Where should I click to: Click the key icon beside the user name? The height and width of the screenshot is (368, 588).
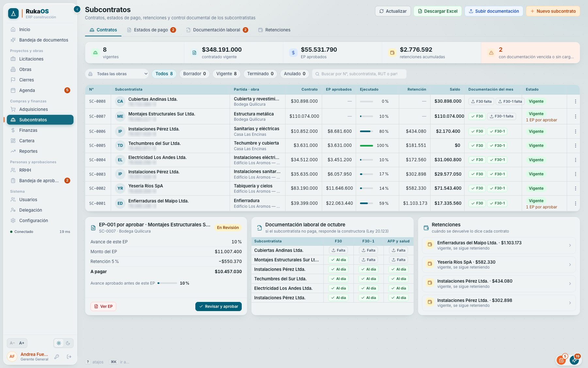(x=57, y=357)
